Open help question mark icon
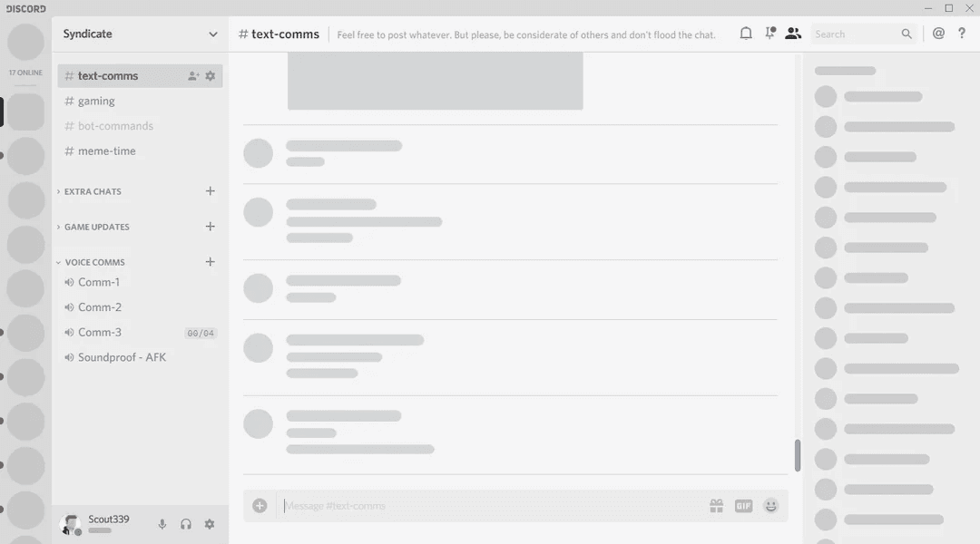980x544 pixels. (x=961, y=34)
